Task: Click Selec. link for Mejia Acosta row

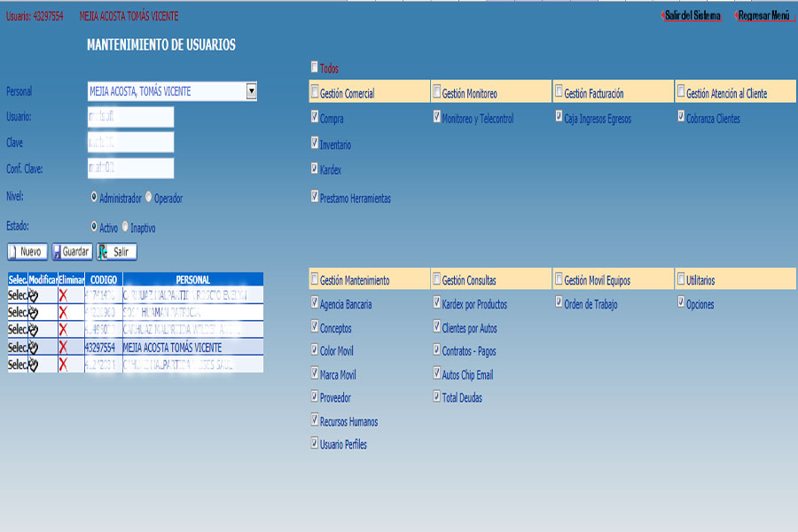Action: point(17,348)
